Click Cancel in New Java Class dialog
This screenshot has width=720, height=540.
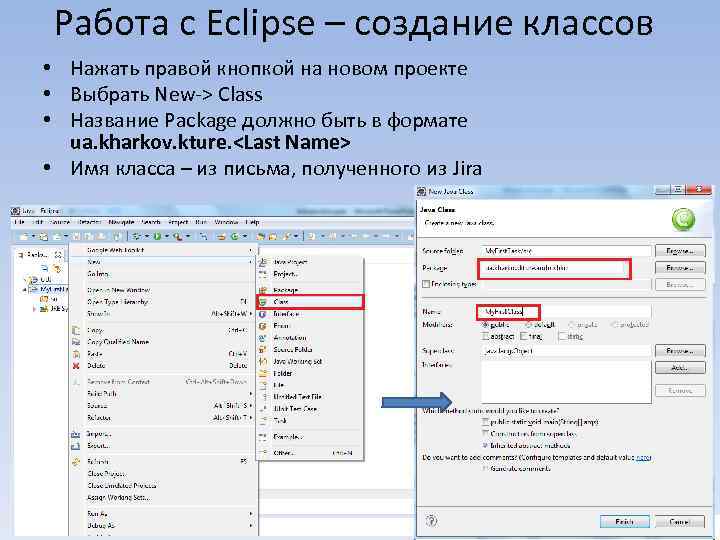679,522
